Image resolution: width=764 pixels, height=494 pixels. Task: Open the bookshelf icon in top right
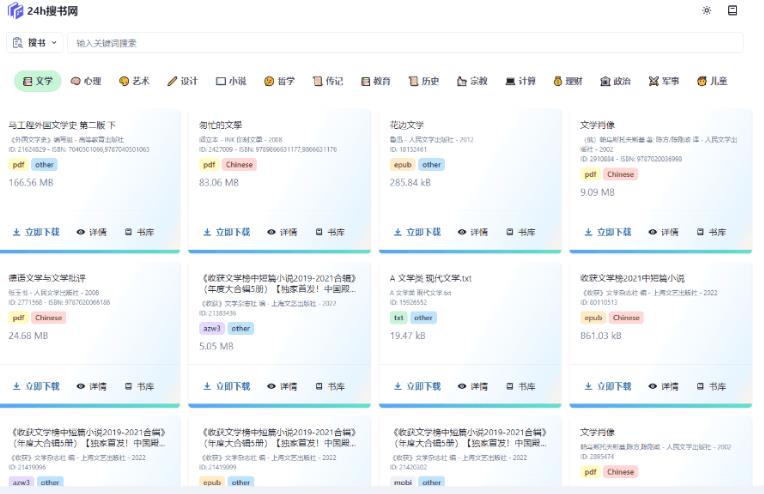point(732,10)
